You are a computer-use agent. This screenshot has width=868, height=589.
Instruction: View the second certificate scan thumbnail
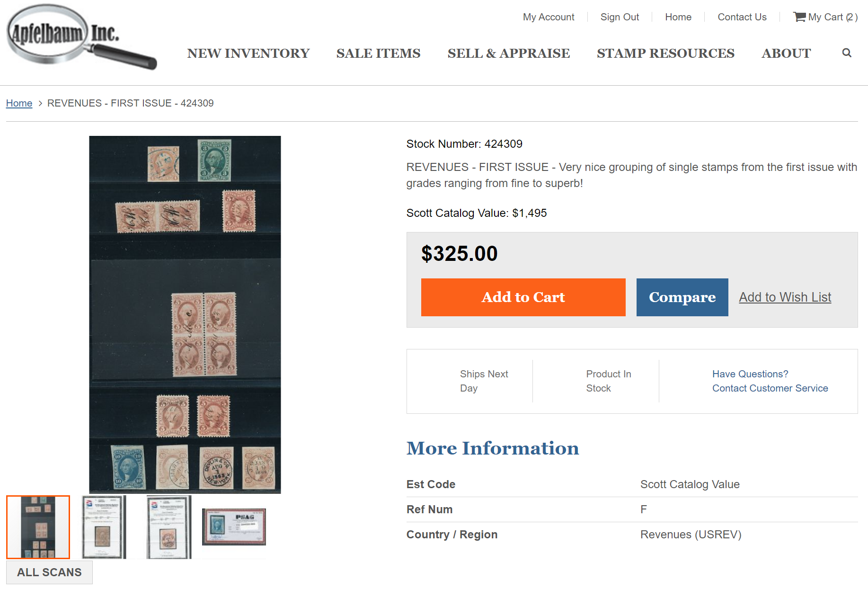(104, 527)
